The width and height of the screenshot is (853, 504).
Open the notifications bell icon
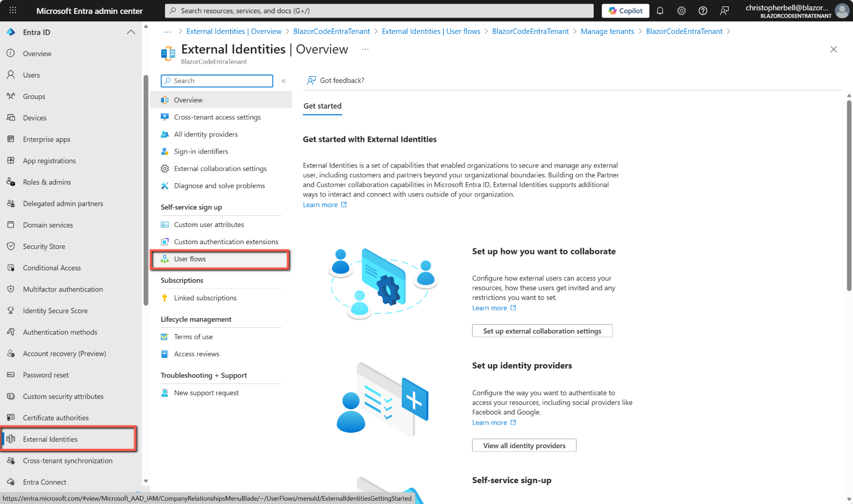pyautogui.click(x=660, y=11)
